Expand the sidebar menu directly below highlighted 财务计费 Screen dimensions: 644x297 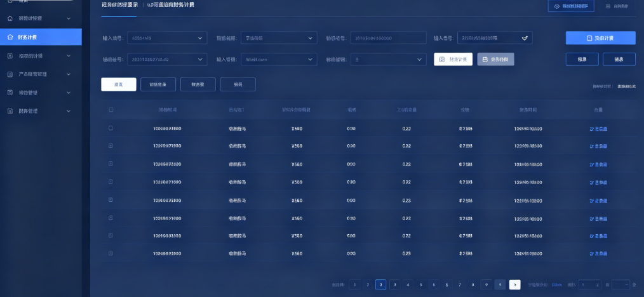coord(69,56)
